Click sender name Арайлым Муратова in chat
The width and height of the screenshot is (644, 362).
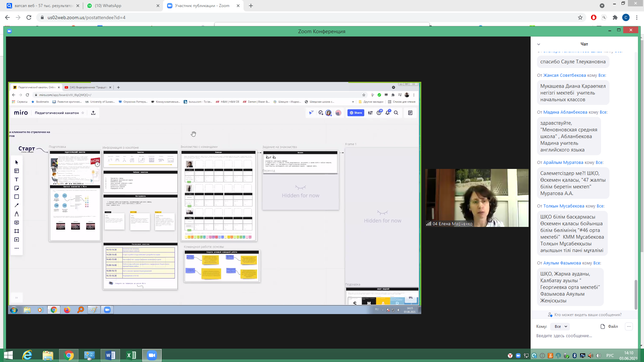(x=563, y=163)
